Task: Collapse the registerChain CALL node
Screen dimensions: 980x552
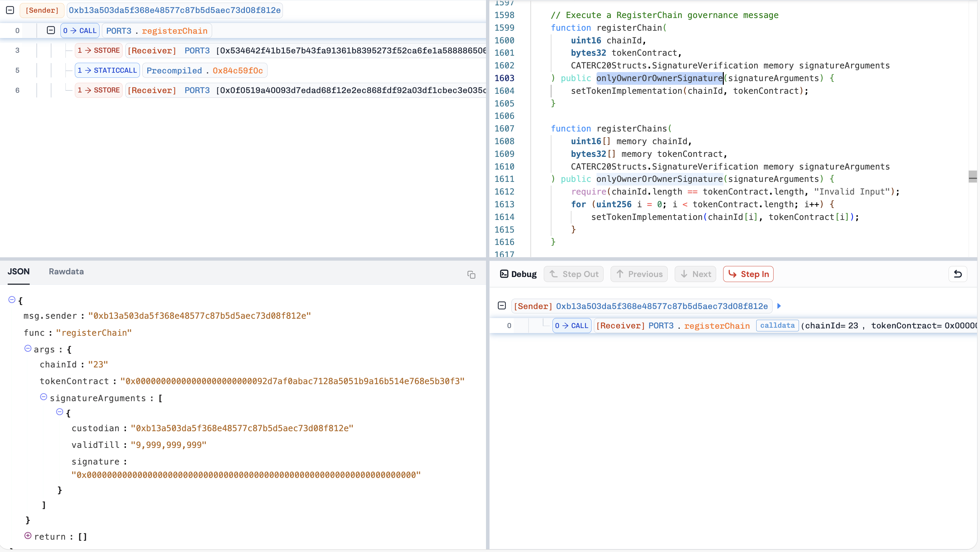Action: click(50, 30)
